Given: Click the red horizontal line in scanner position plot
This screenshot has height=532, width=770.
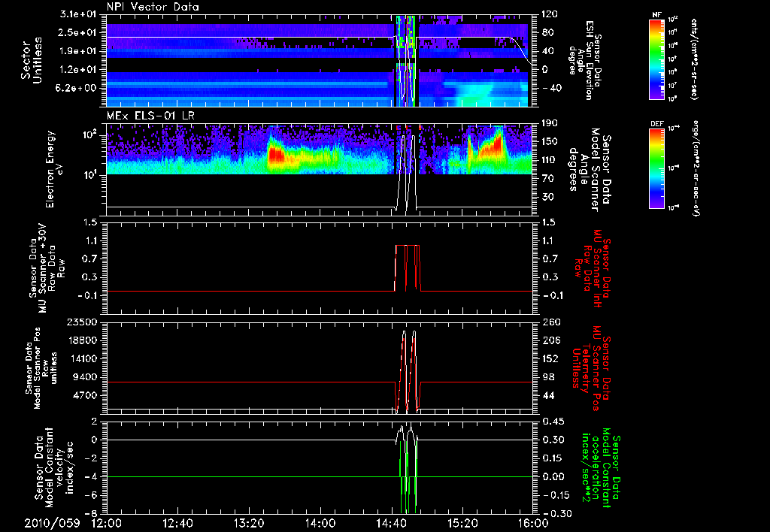Looking at the screenshot, I should tap(226, 382).
